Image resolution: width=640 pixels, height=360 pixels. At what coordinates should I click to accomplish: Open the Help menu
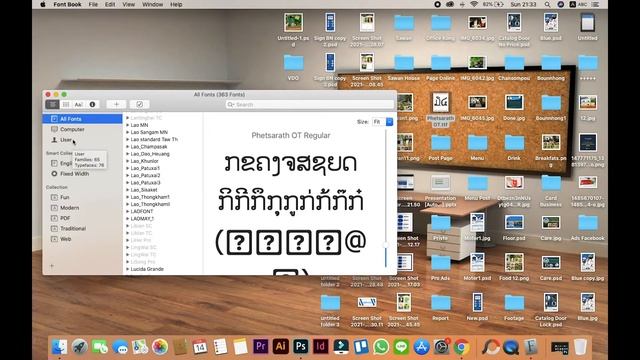pyautogui.click(x=176, y=4)
